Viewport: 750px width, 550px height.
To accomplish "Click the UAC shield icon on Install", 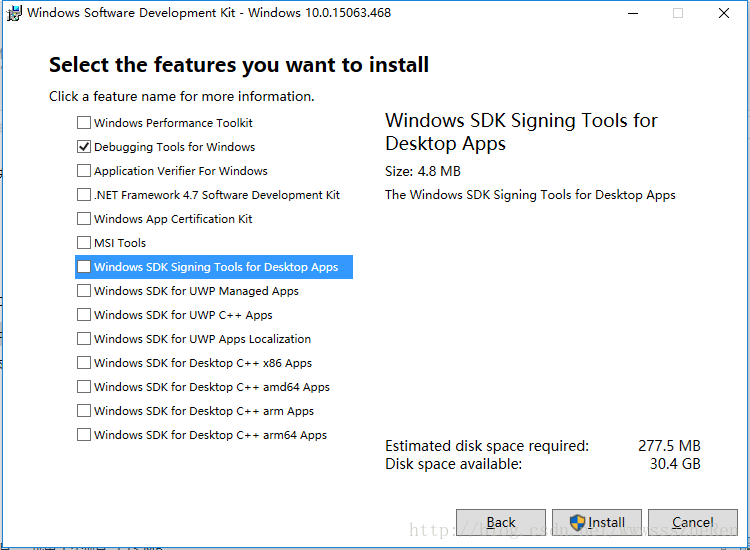I will (x=577, y=522).
